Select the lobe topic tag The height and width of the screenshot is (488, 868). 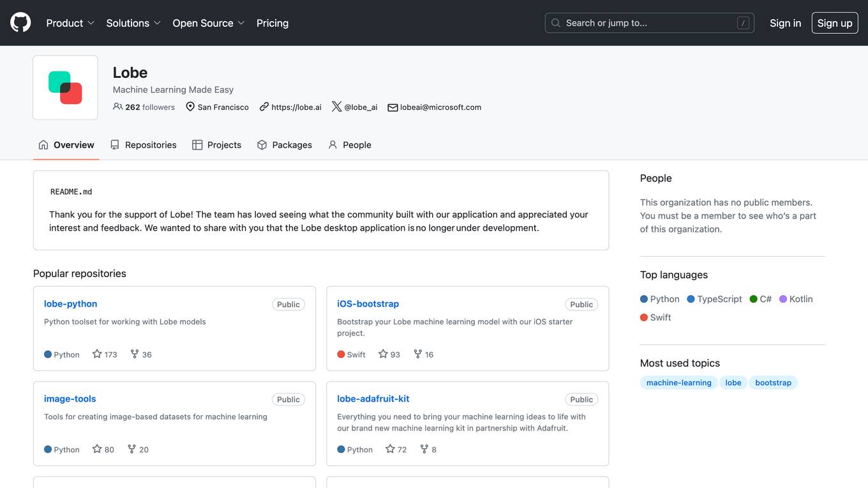click(733, 383)
